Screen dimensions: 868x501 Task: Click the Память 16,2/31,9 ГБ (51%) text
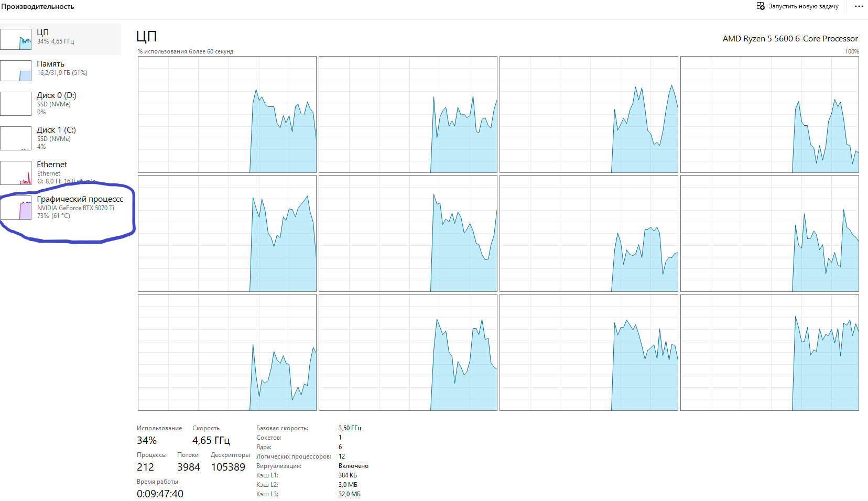tap(62, 73)
